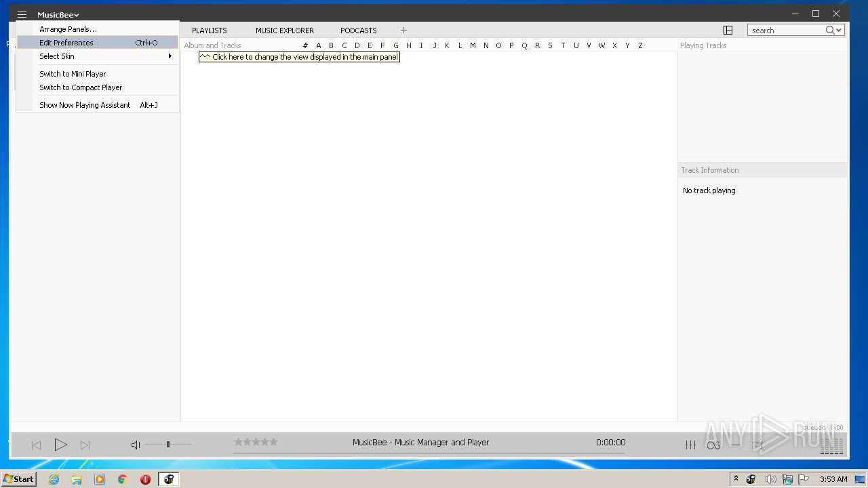The width and height of the screenshot is (868, 488).
Task: Click the 3:53 AM clock
Action: coord(833,479)
